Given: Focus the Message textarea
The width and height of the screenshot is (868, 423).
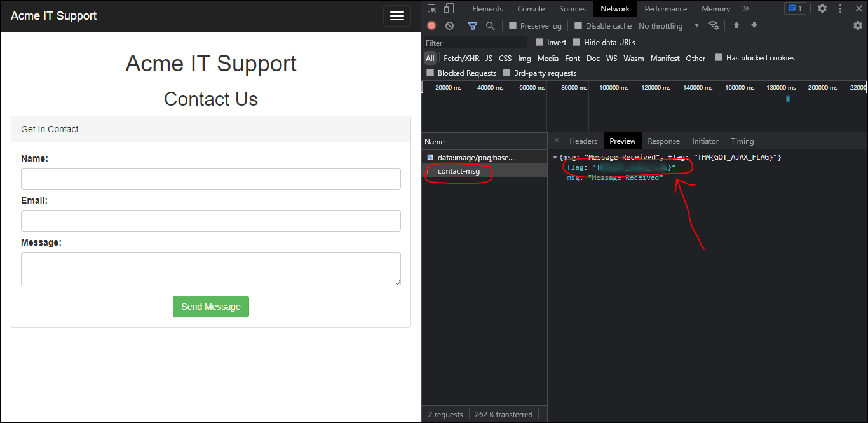Looking at the screenshot, I should pos(211,269).
